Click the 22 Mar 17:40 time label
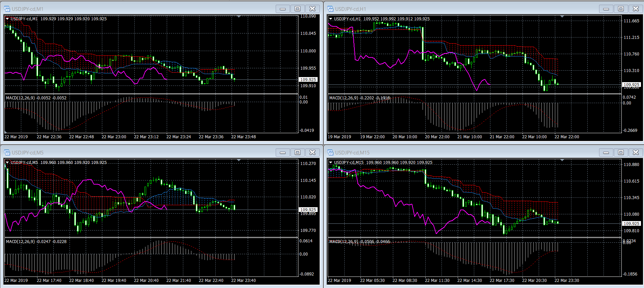644x288 pixels. 49,281
